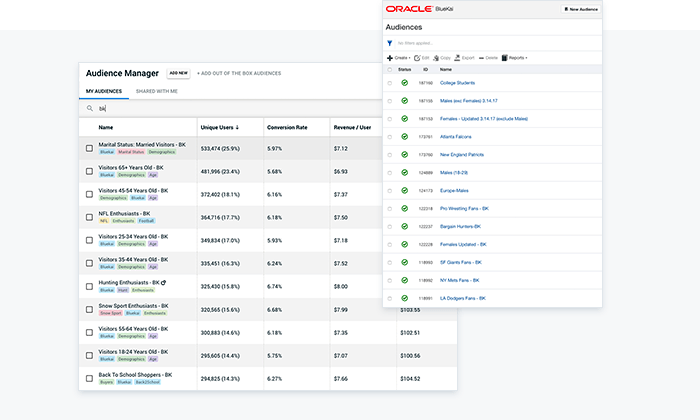The image size is (700, 420).
Task: Open the Pro Wrestling Fans - BK link
Action: (x=464, y=208)
